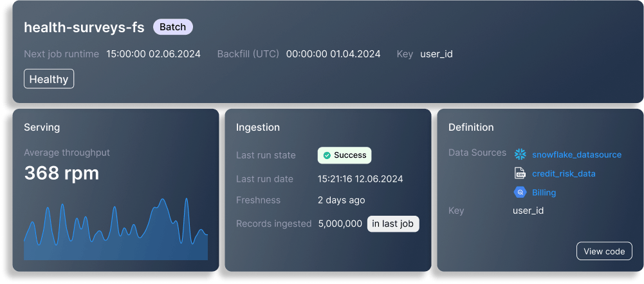Click the user_id key in Definition card

coord(528,211)
